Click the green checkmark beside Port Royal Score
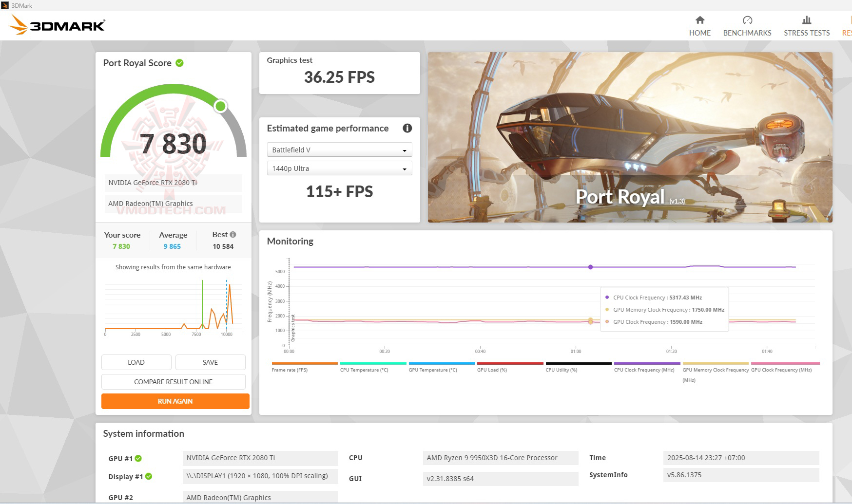This screenshot has height=504, width=852. point(178,63)
